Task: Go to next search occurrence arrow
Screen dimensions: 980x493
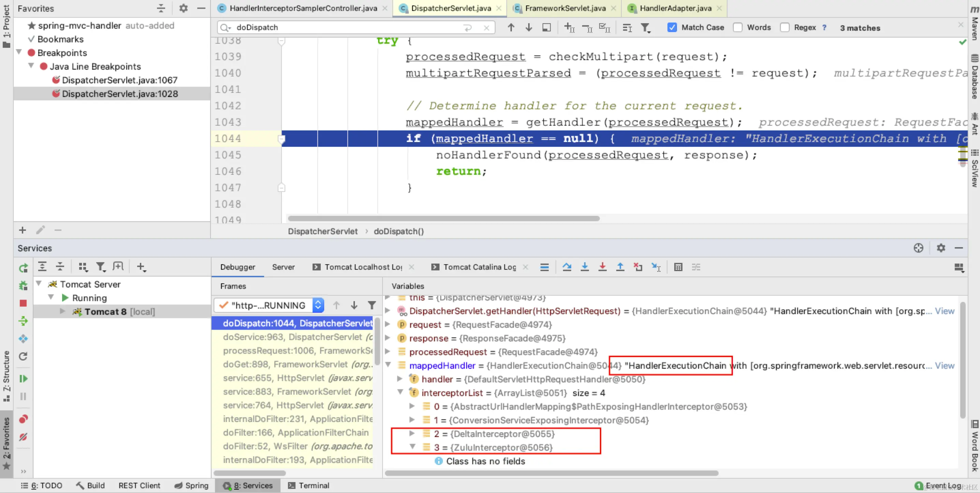Action: [x=529, y=27]
